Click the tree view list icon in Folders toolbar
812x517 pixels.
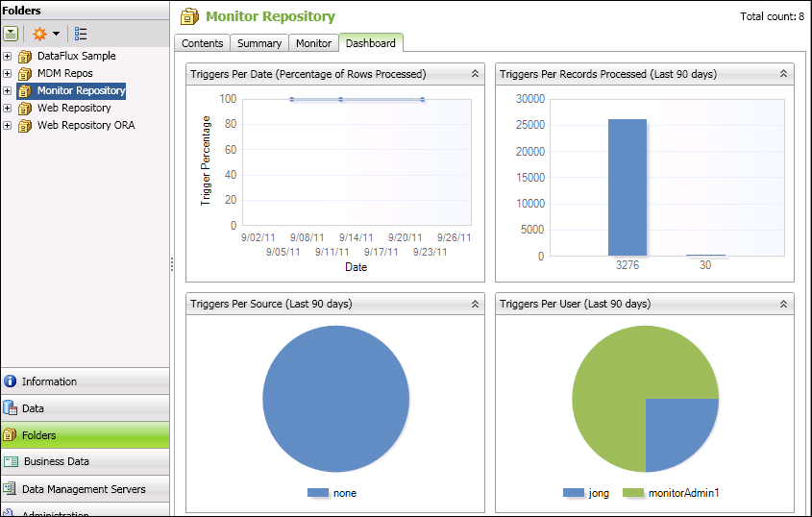click(x=81, y=34)
